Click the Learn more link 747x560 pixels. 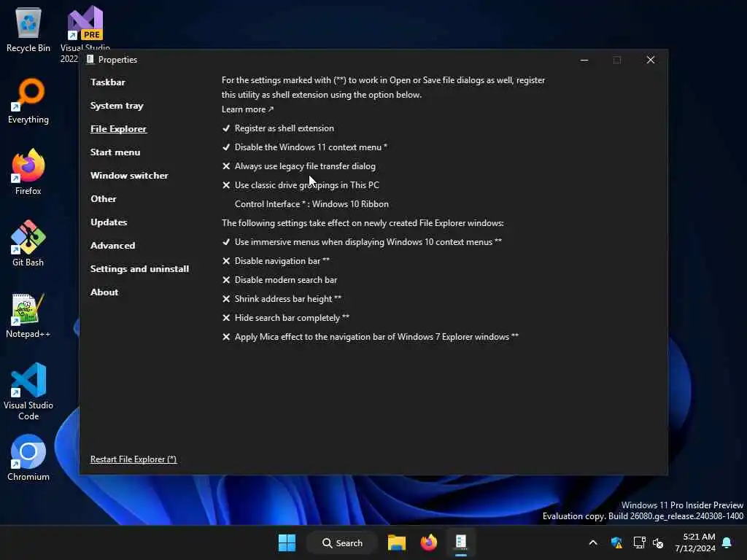click(247, 109)
